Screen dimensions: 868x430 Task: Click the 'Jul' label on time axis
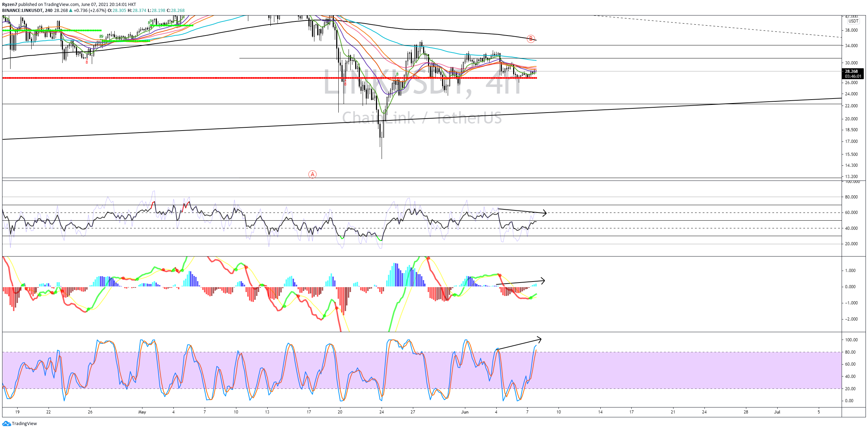coord(777,412)
